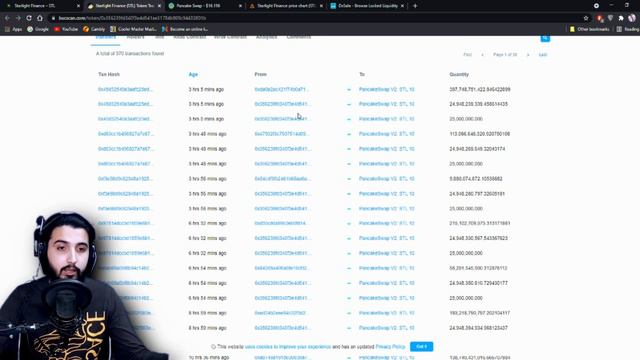Open the uses cookies to improve experience link
Image resolution: width=640 pixels, height=360 pixels.
click(x=288, y=347)
